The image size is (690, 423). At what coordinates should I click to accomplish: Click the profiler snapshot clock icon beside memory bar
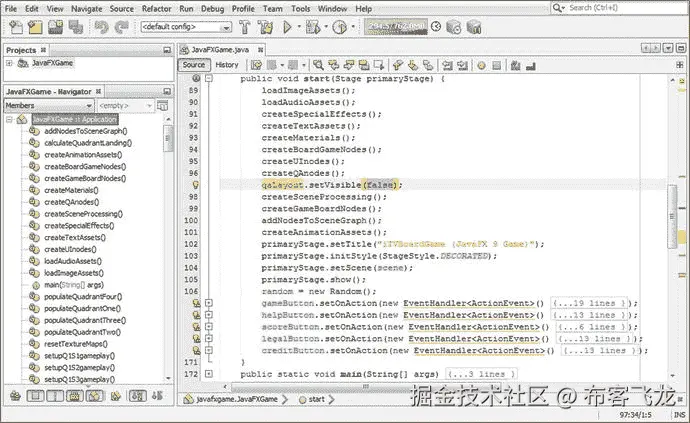tap(436, 27)
